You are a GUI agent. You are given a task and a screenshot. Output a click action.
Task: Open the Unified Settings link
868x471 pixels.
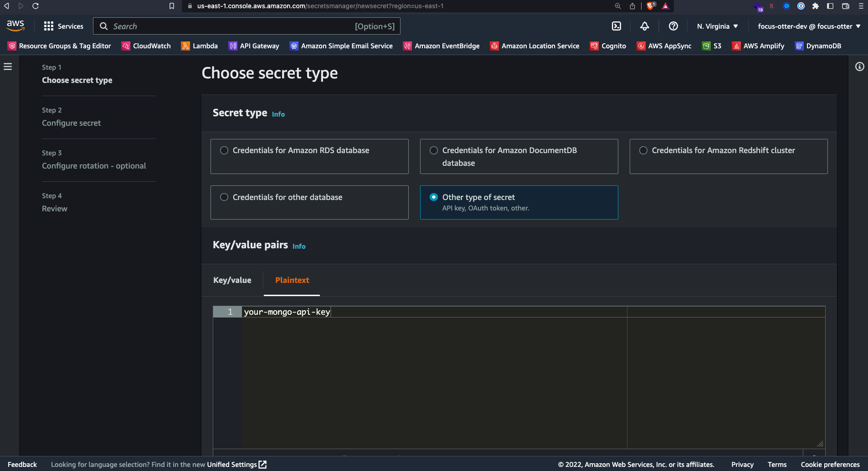click(x=236, y=465)
